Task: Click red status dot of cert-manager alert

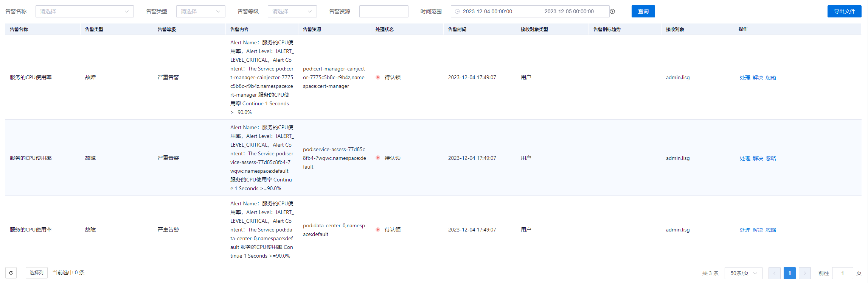Action: point(378,77)
